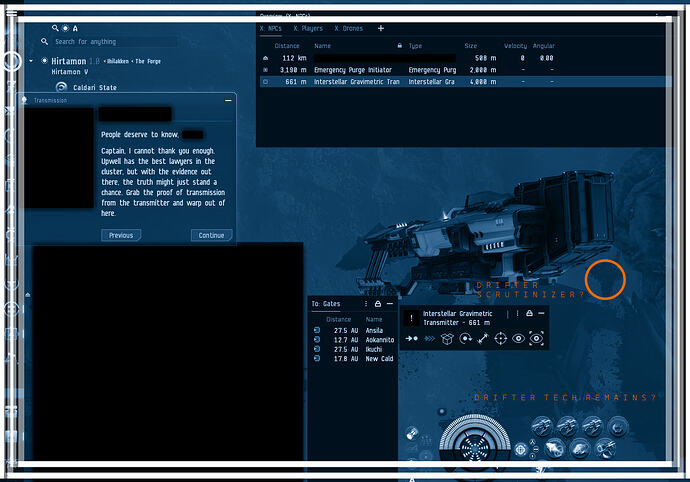
Task: Click character portrait circle in sidebar
Action: 12,61
